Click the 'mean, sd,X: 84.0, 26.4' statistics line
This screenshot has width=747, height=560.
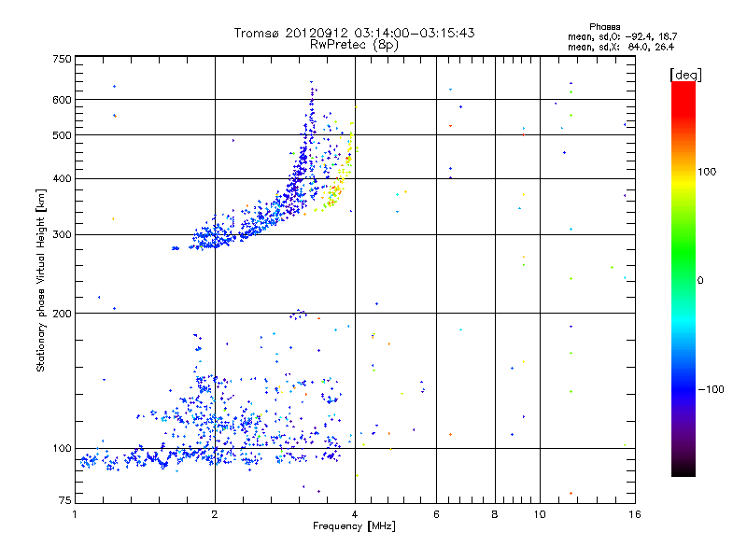tap(621, 47)
